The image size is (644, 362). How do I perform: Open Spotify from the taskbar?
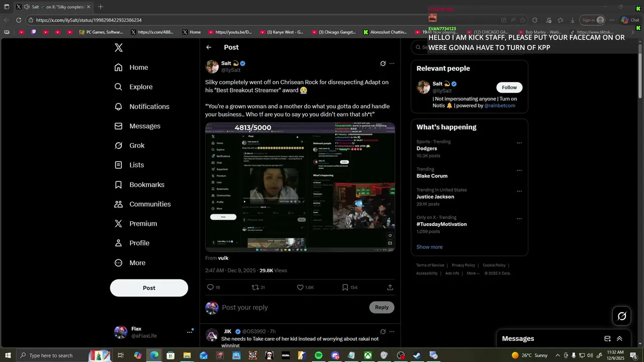pyautogui.click(x=318, y=355)
